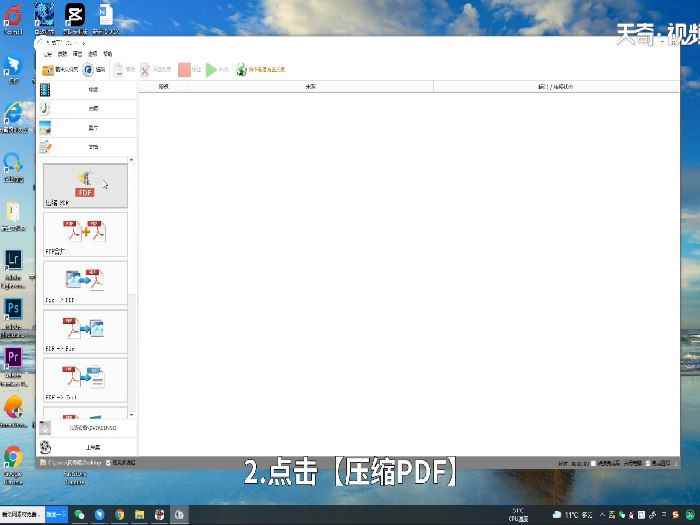700x525 pixels.
Task: Open the last menu in the menu bar
Action: point(107,54)
